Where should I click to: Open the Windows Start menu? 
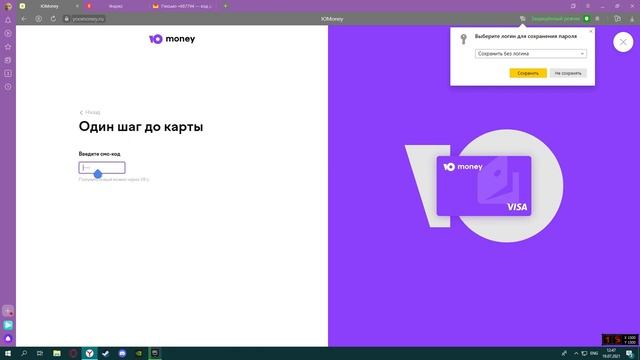tap(8, 353)
